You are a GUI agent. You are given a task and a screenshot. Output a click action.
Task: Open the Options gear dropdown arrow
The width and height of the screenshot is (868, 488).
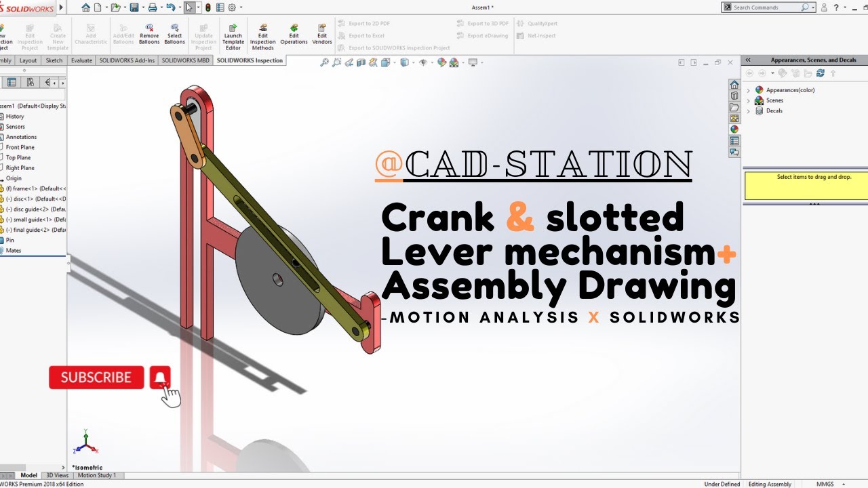click(x=240, y=7)
